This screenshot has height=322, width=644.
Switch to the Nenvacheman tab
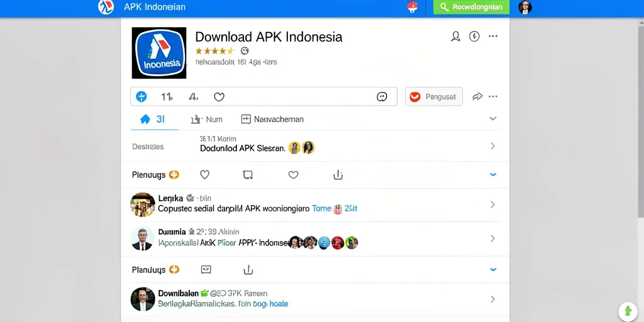click(272, 119)
